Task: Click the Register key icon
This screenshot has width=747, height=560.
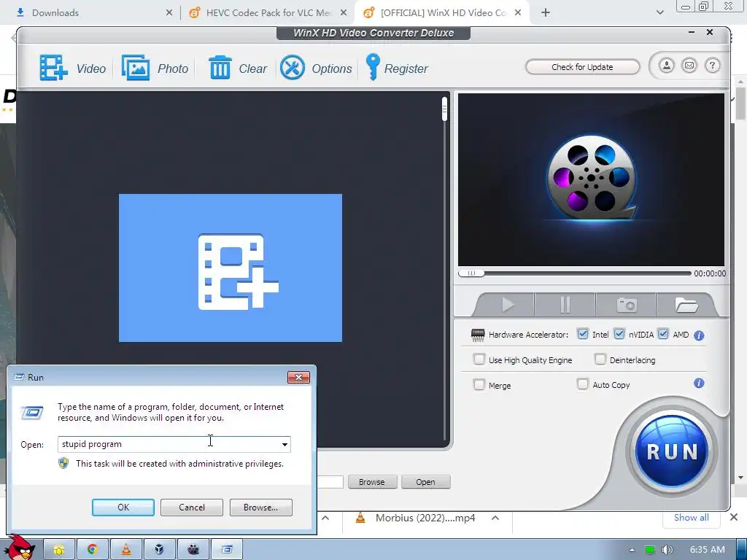Action: 373,67
